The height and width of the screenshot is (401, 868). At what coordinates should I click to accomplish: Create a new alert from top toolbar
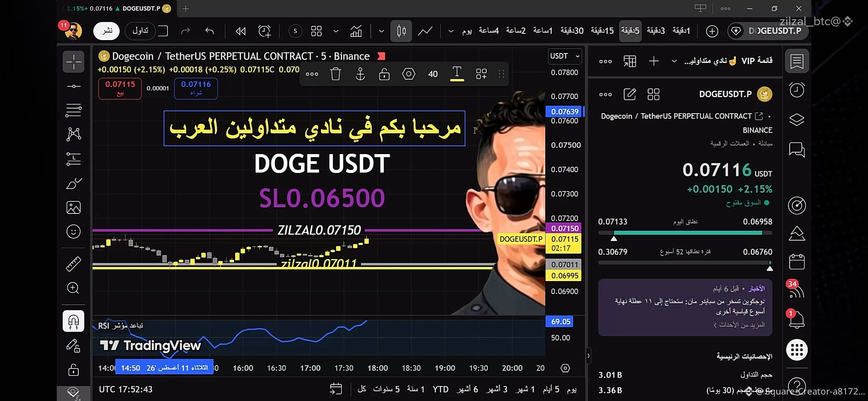tap(264, 31)
